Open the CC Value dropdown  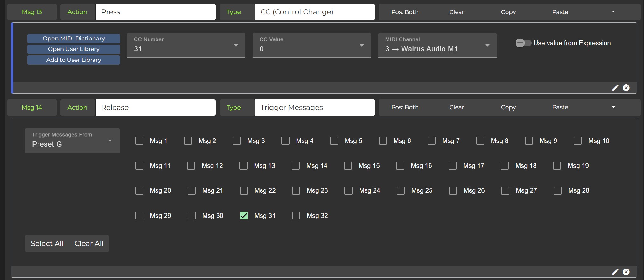[311, 45]
